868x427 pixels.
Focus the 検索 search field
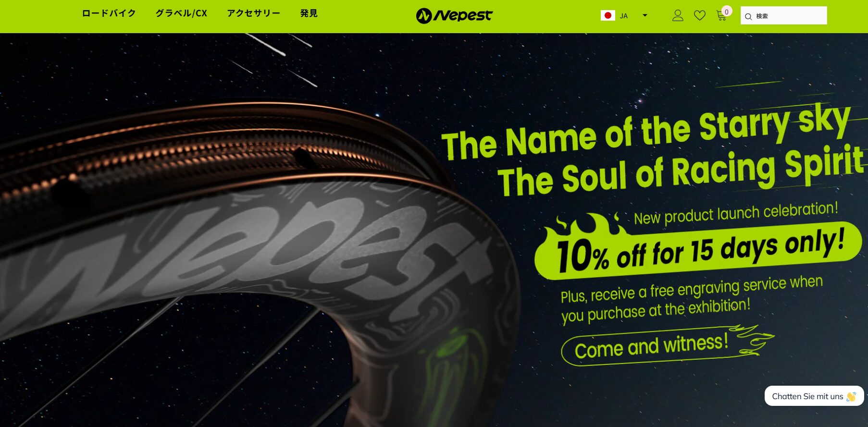784,16
